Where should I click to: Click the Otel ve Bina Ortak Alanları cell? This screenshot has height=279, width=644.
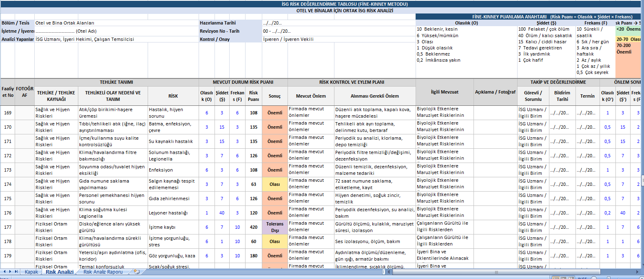[117, 23]
